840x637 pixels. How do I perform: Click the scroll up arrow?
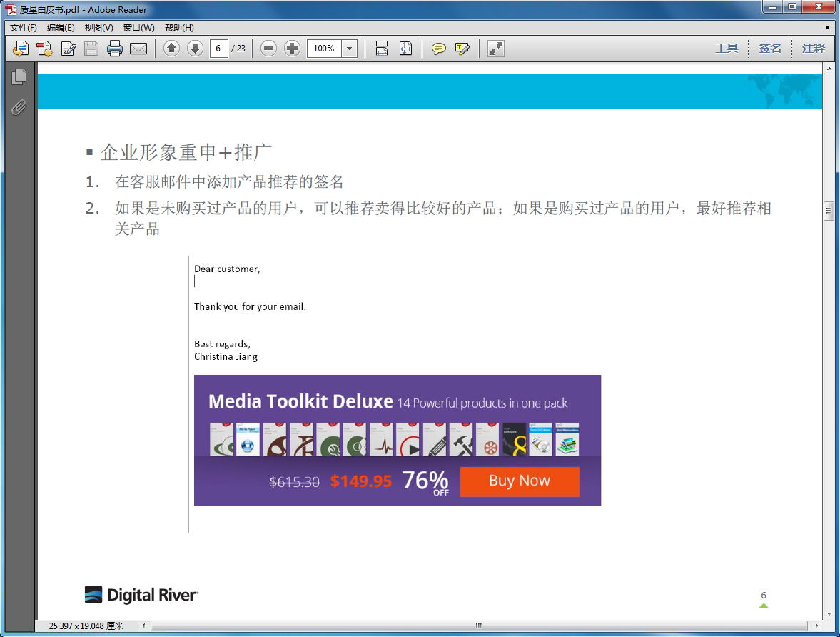[829, 69]
